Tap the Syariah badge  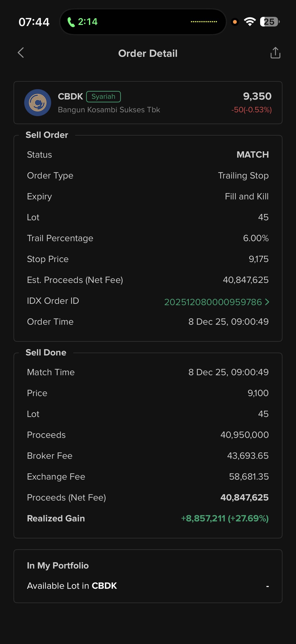[x=103, y=97]
